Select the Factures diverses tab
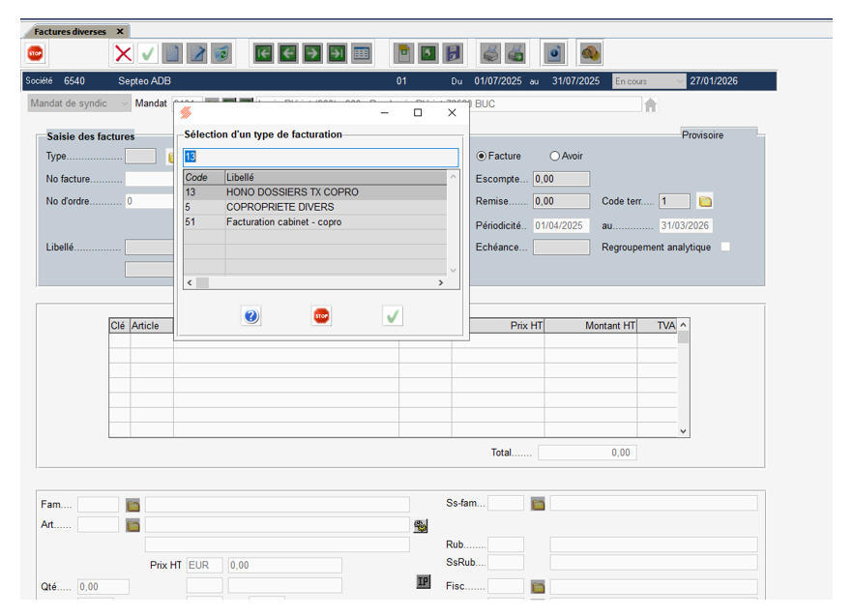 click(x=70, y=31)
